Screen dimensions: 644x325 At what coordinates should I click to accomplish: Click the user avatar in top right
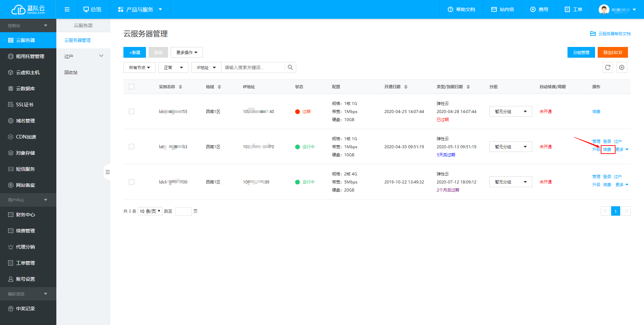click(x=604, y=9)
